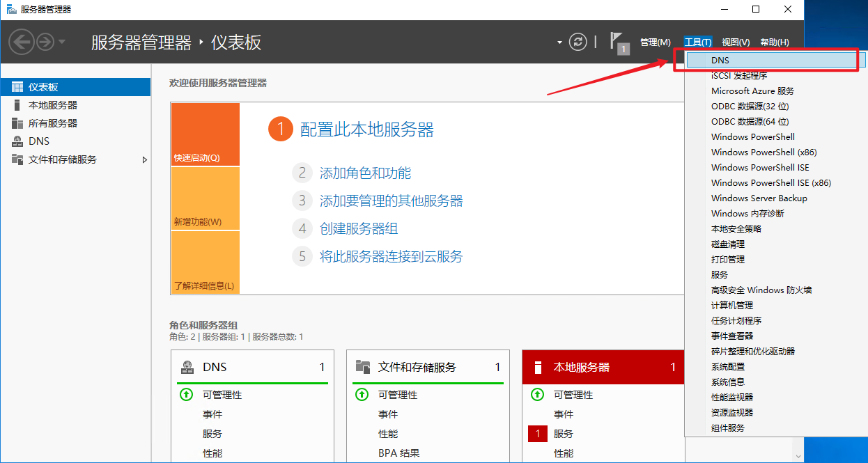Click 添加要管理的其他服务器 link

pyautogui.click(x=391, y=201)
